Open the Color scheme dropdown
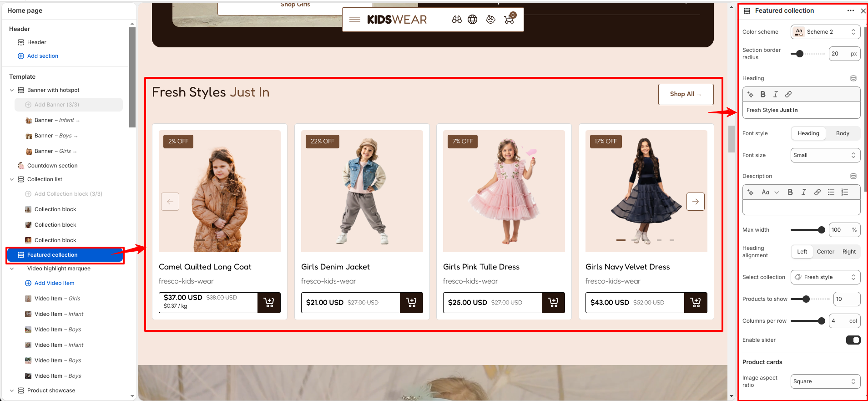This screenshot has width=868, height=401. pos(825,32)
